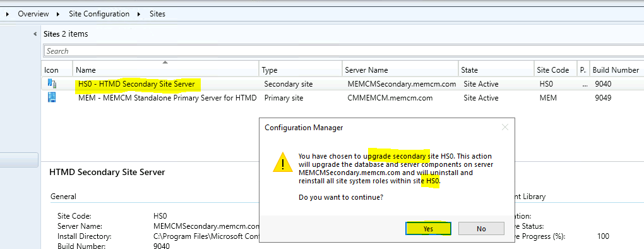Click the Sites search field
644x249 pixels.
[x=343, y=51]
